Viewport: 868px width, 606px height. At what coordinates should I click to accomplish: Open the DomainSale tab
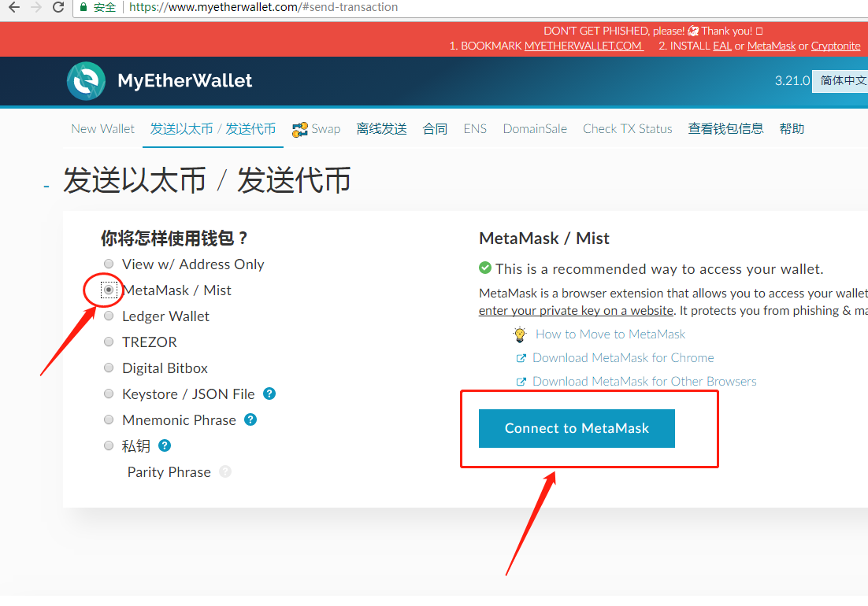click(535, 129)
